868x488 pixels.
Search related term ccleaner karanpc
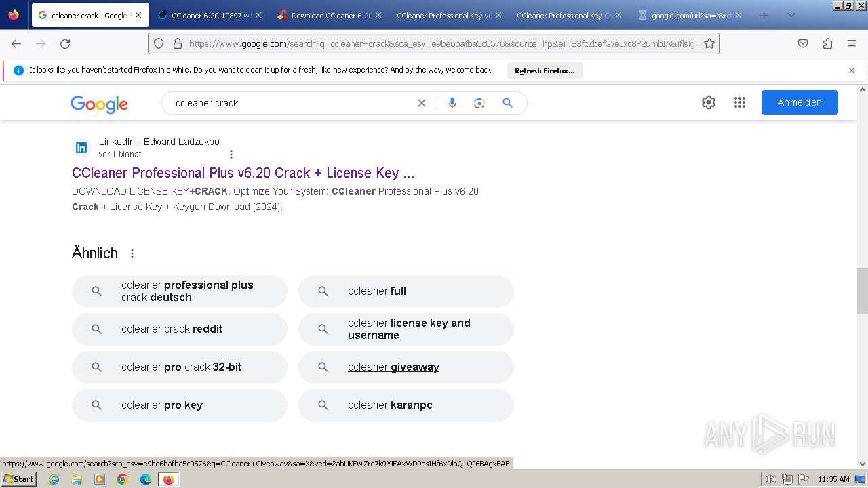(x=406, y=405)
